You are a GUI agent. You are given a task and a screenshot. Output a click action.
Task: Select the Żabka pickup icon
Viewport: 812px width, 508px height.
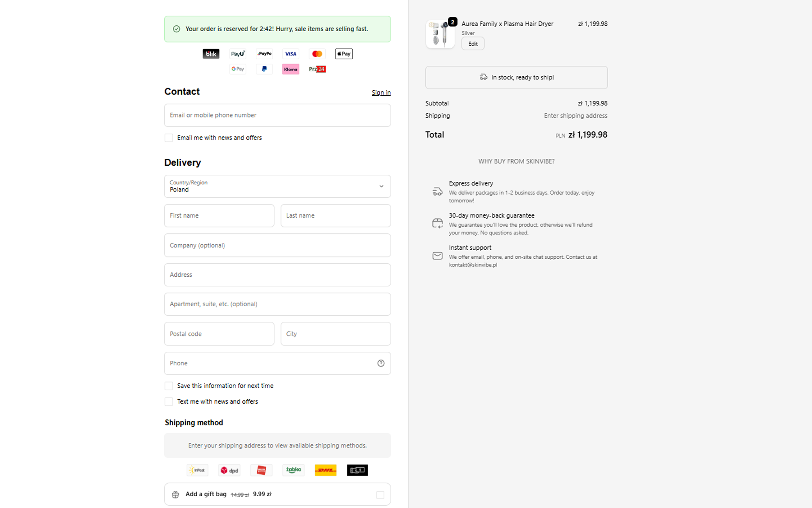(293, 470)
